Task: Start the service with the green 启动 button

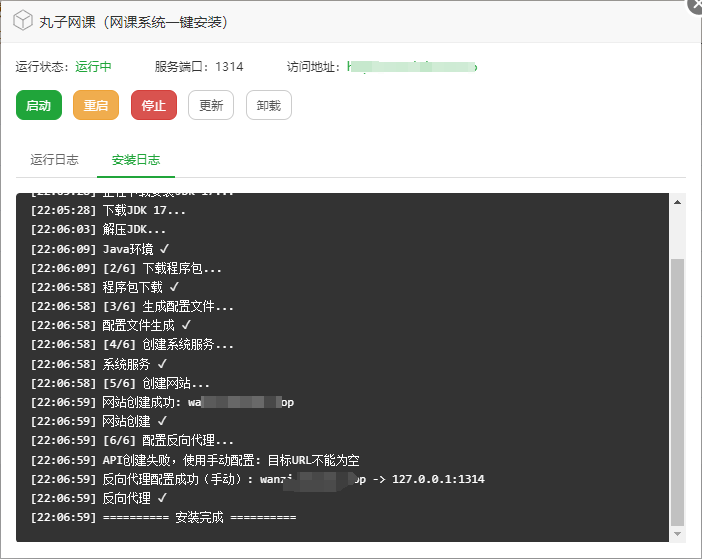Action: [x=39, y=105]
